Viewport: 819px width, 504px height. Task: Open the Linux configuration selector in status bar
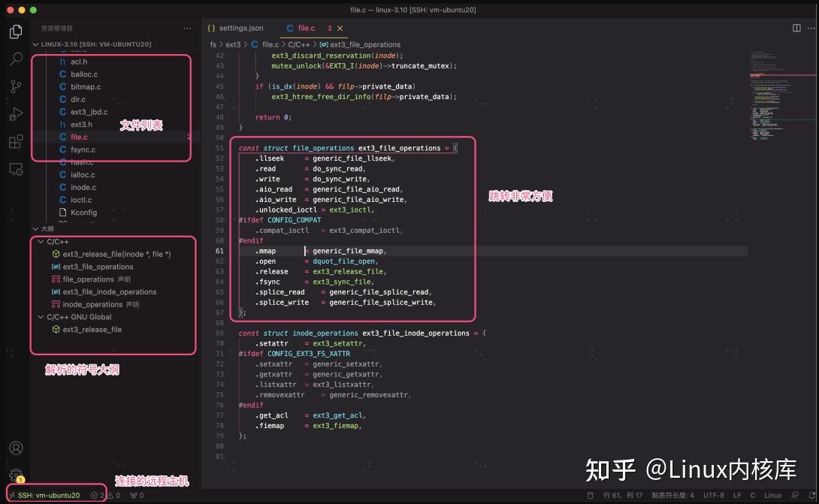pyautogui.click(x=773, y=495)
